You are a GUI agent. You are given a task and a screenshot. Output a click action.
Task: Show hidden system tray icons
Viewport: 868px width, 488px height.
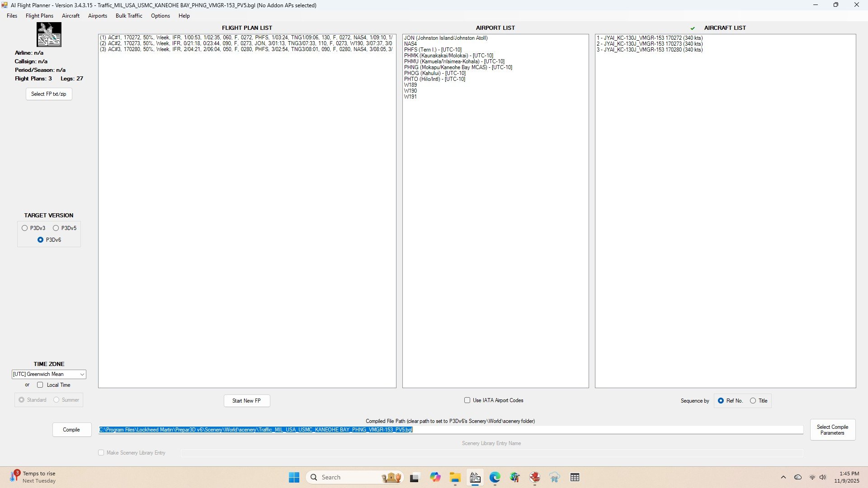[x=783, y=478]
